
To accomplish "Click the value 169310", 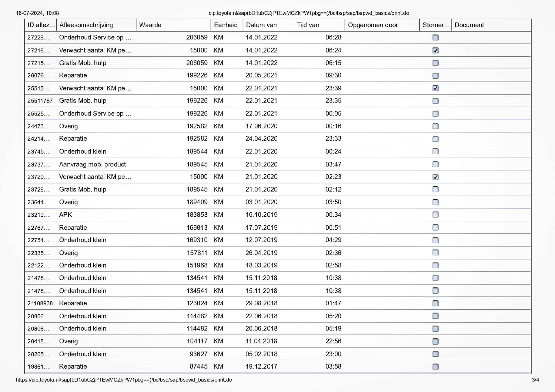I will pyautogui.click(x=197, y=240).
